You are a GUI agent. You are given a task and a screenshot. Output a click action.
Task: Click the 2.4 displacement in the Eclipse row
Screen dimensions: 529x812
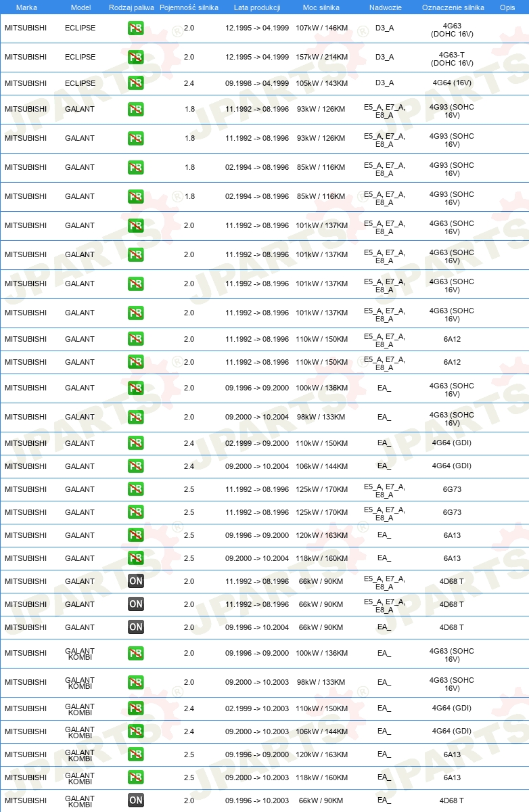pyautogui.click(x=189, y=83)
